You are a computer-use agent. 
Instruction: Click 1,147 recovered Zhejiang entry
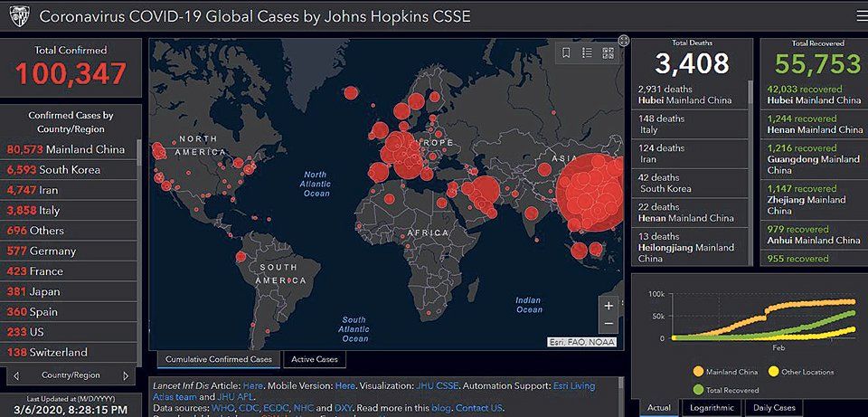point(815,199)
